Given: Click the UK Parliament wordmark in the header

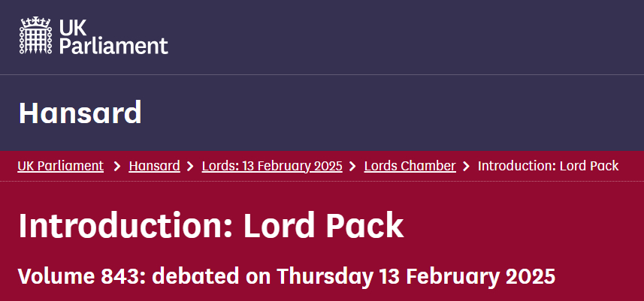Looking at the screenshot, I should point(113,36).
